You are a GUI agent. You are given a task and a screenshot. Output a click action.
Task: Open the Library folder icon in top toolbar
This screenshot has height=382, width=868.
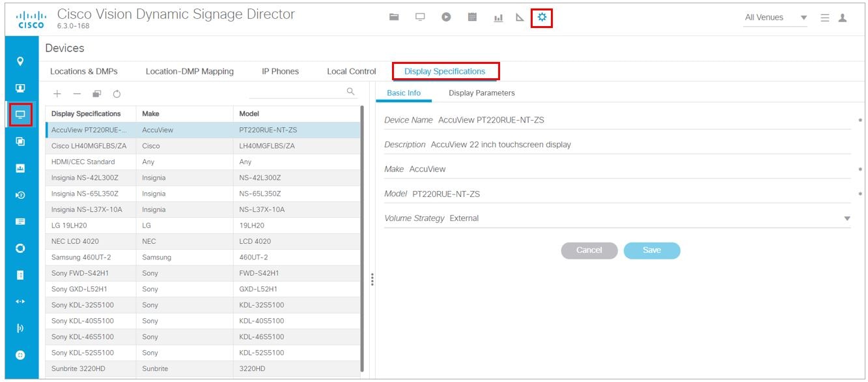click(x=394, y=17)
